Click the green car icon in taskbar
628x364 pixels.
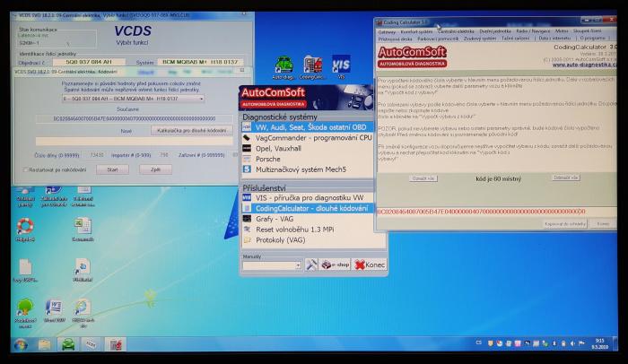click(x=67, y=344)
